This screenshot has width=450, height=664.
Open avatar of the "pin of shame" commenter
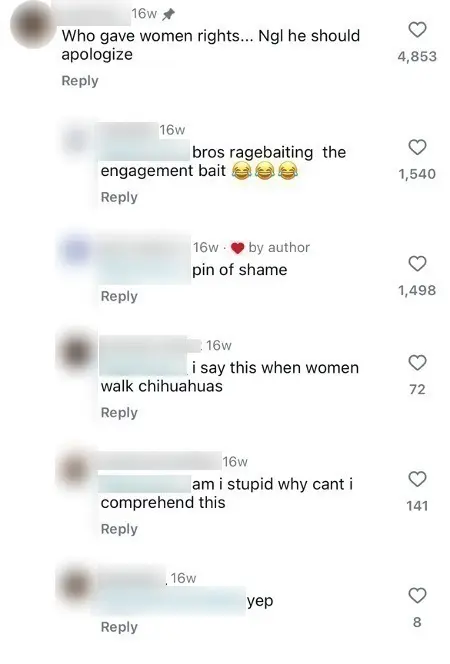pyautogui.click(x=77, y=252)
